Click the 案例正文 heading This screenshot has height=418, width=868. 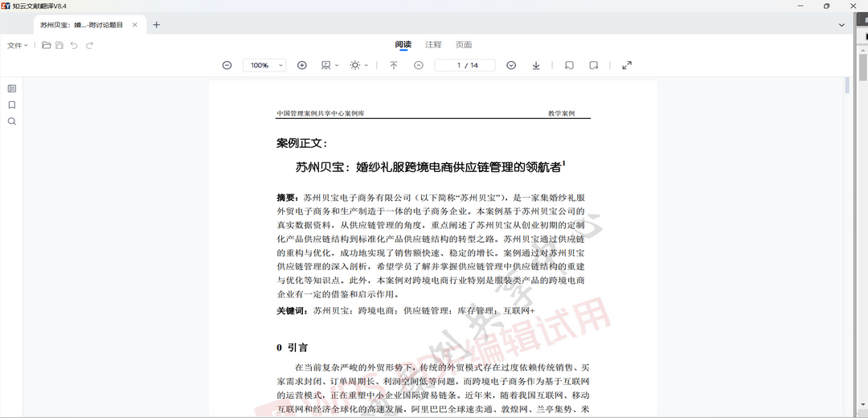[302, 143]
